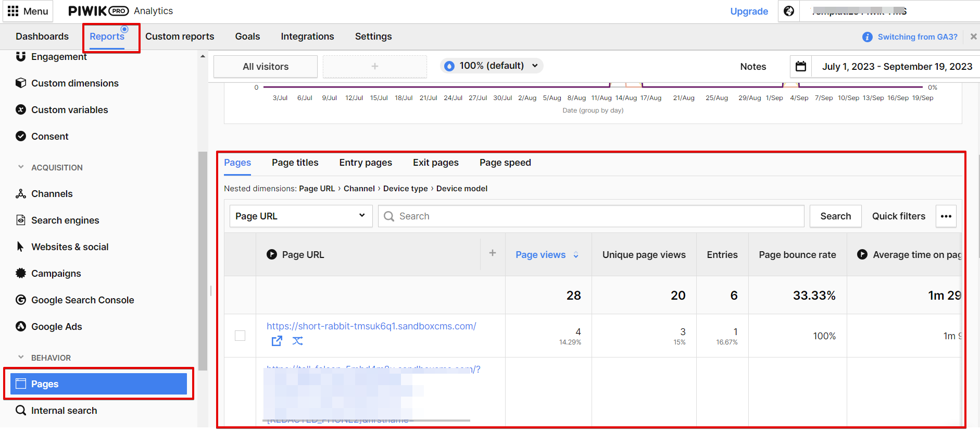Open the Dashboards tab
The width and height of the screenshot is (980, 431).
point(42,36)
